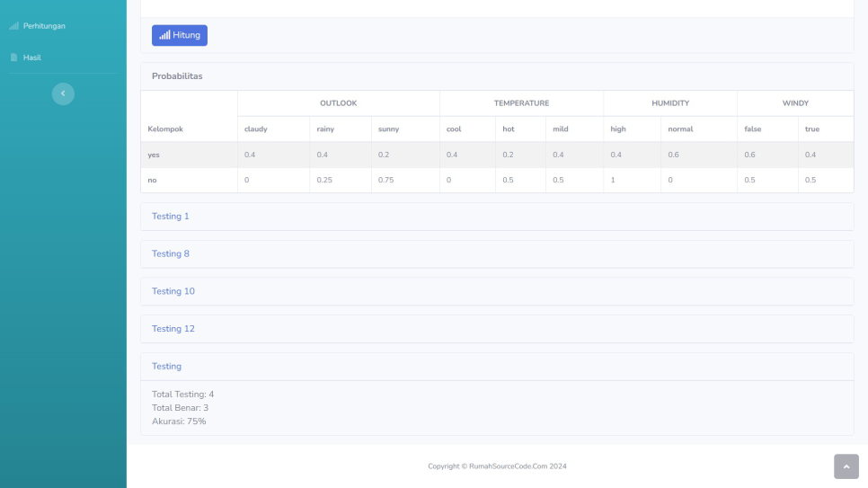Collapse the sidebar with the round chevron button
The image size is (868, 488).
(x=63, y=93)
